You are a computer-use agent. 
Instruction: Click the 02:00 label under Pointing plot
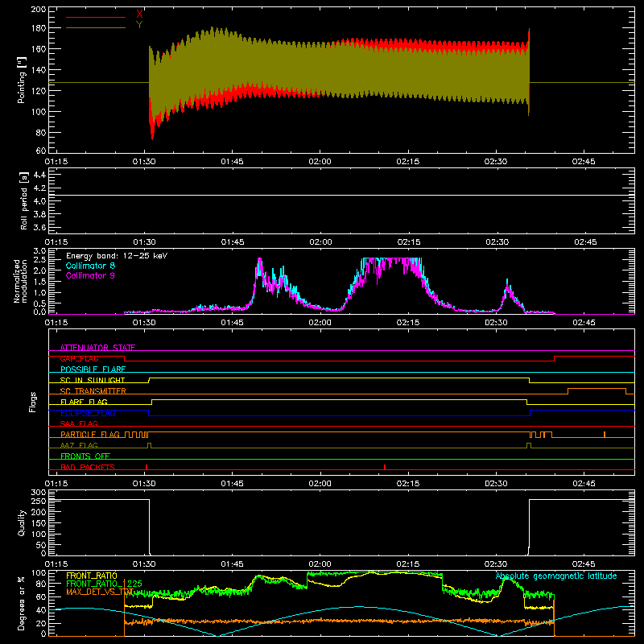pyautogui.click(x=320, y=162)
